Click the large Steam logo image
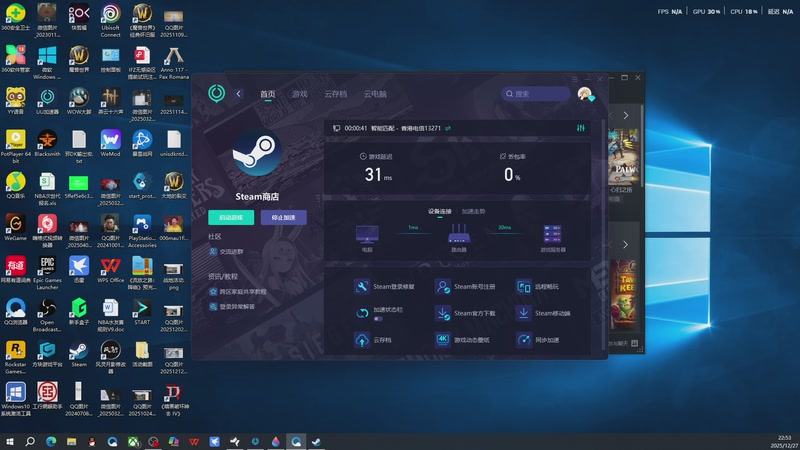This screenshot has width=800, height=450. click(257, 153)
